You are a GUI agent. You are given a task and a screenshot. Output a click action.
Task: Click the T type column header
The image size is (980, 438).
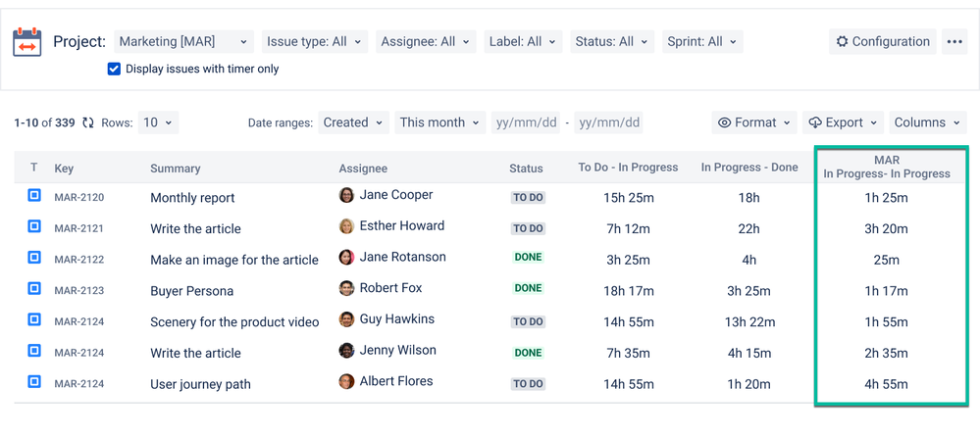pos(33,168)
